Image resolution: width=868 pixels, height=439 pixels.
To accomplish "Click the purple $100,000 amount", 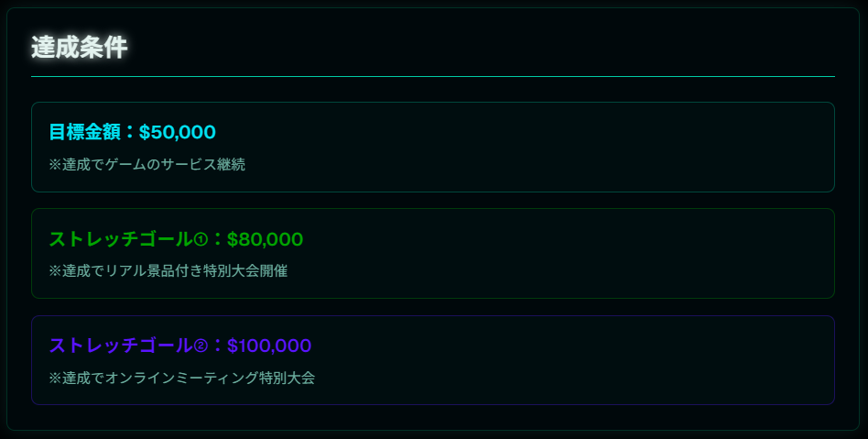I will pyautogui.click(x=269, y=346).
